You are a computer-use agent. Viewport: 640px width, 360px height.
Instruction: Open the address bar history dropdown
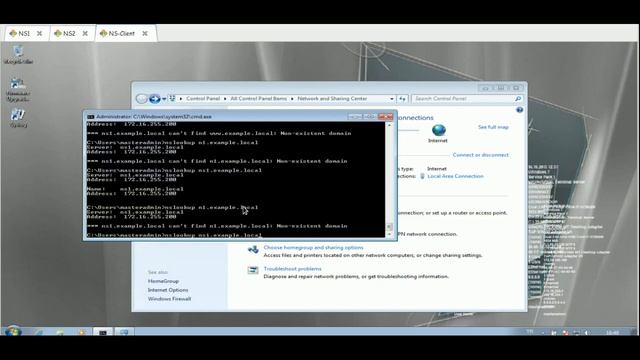click(391, 99)
